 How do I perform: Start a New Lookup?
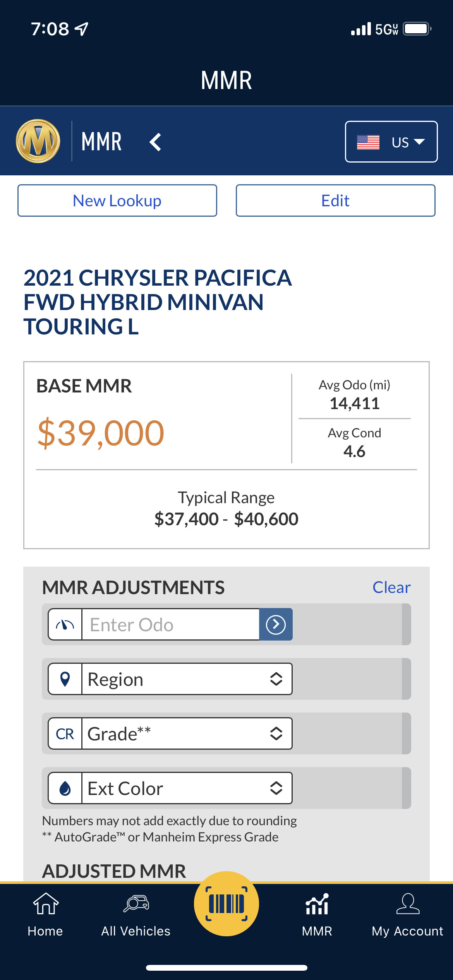(117, 200)
